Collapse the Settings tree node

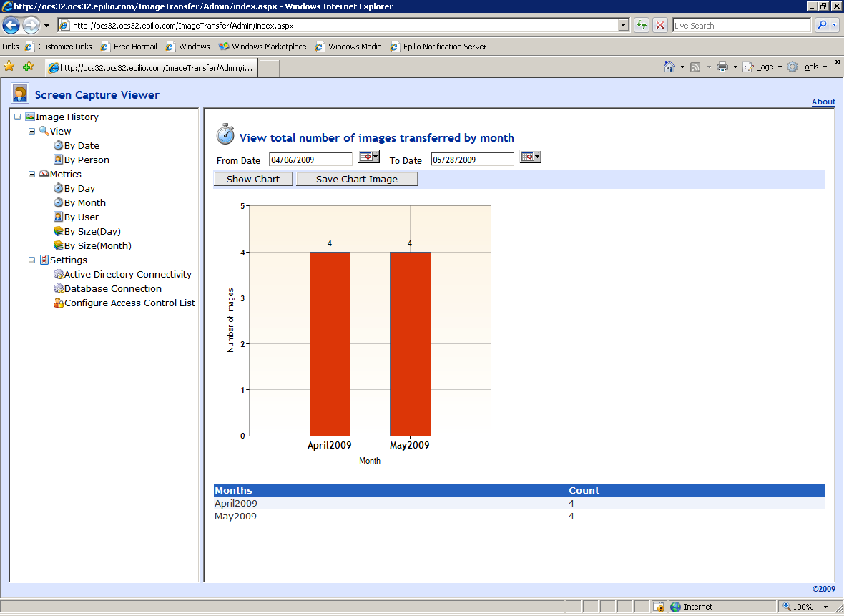31,260
